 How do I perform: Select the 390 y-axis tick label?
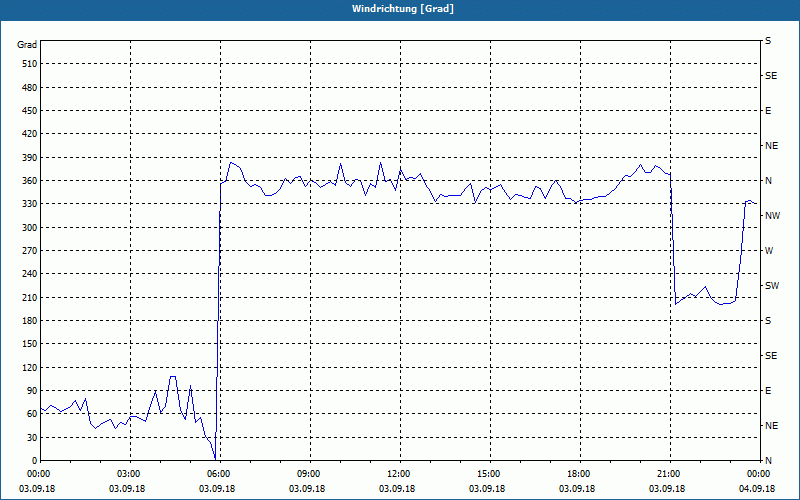pos(30,158)
